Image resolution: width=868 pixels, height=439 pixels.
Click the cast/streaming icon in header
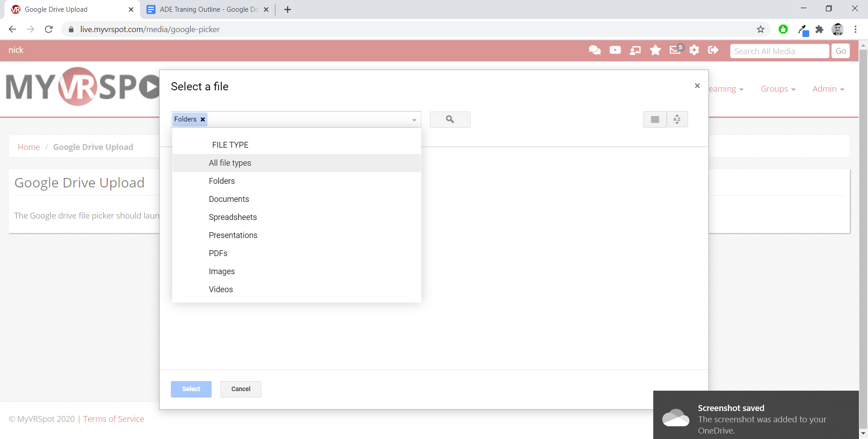tap(635, 50)
